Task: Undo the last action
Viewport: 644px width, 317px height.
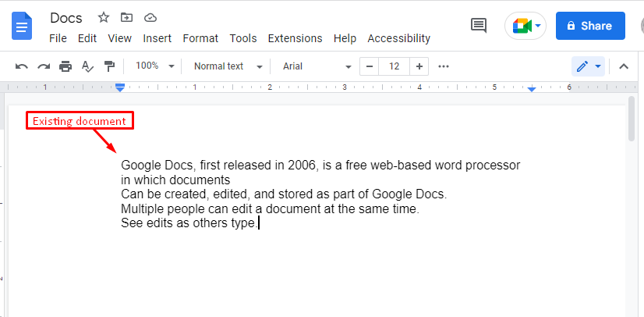Action: (x=21, y=66)
